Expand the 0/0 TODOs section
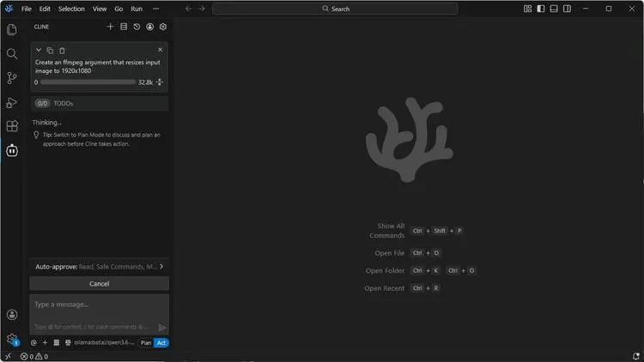 click(x=100, y=104)
